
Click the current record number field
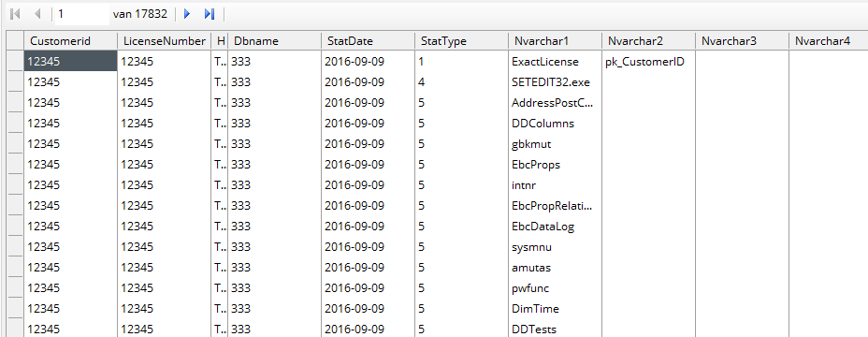82,14
